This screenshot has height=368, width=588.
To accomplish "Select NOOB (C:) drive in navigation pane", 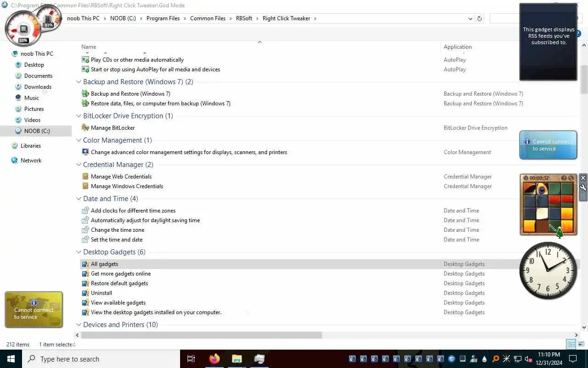I will point(37,131).
